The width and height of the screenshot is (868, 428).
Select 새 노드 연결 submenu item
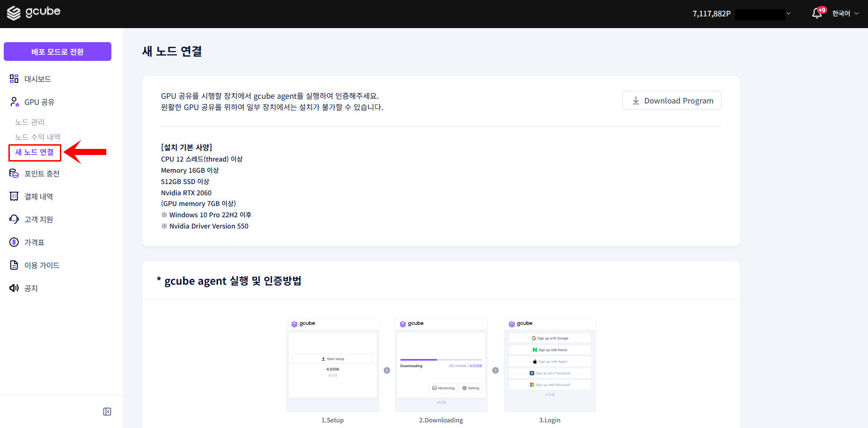click(35, 152)
